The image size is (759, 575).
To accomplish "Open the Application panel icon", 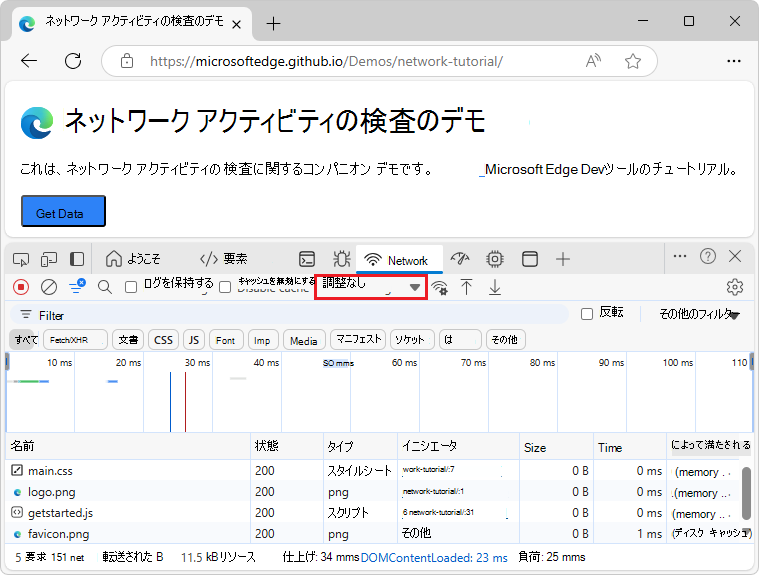I will coord(530,259).
